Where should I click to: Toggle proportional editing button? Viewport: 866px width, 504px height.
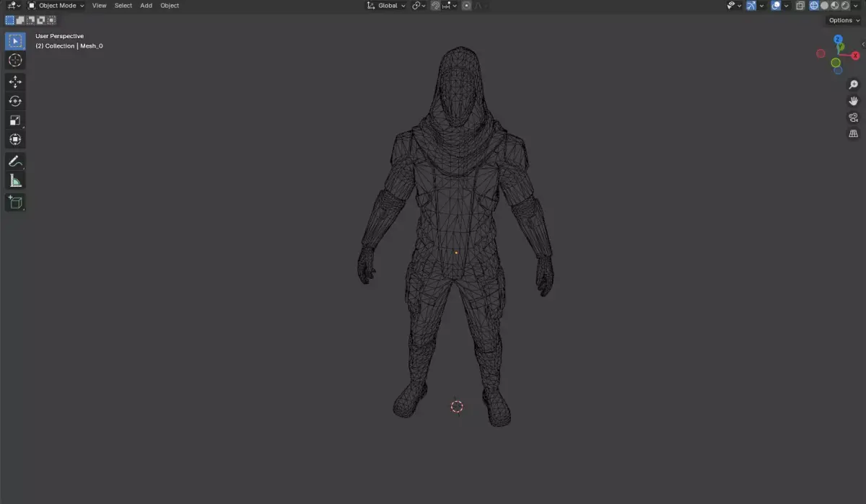tap(466, 6)
